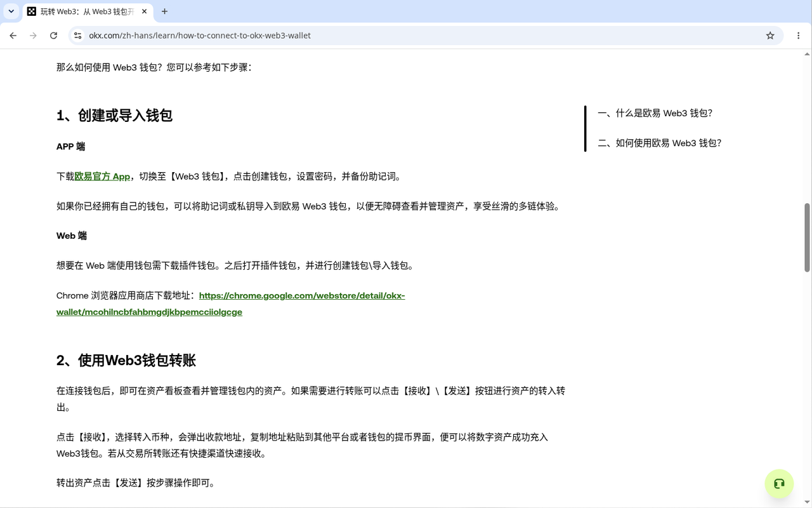Open the Chrome webstore okx-wallet link
The width and height of the screenshot is (812, 508).
[x=230, y=304]
